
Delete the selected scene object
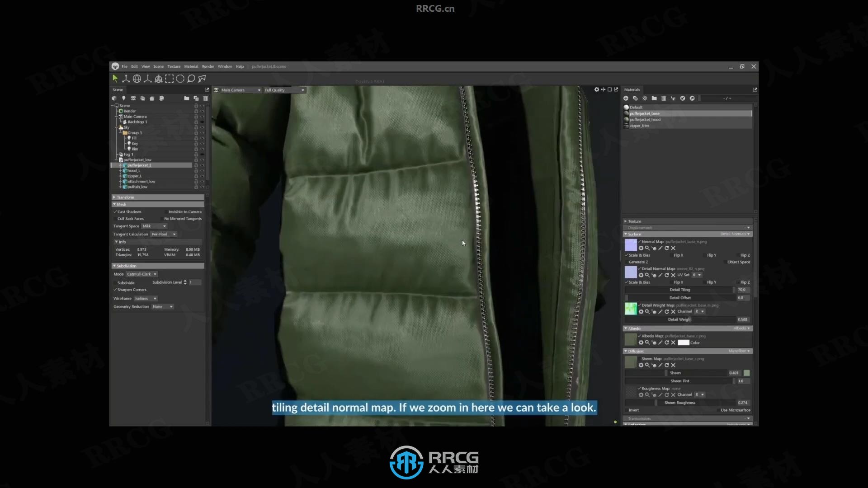[205, 98]
